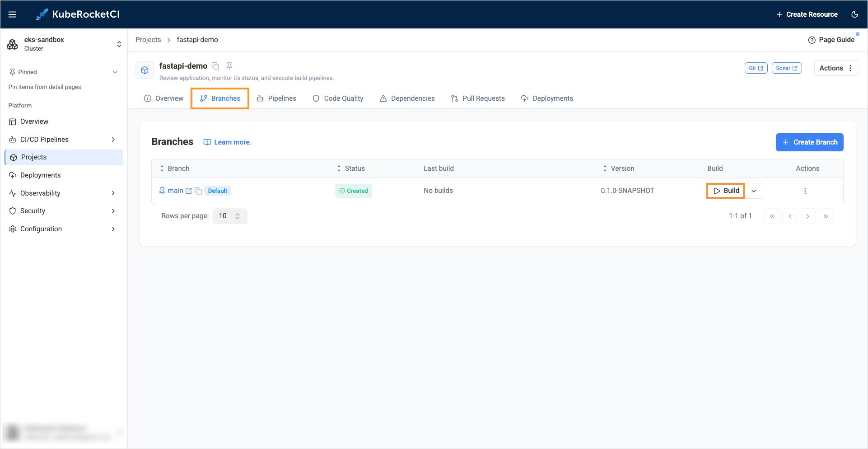This screenshot has height=449, width=868.
Task: Open the hamburger navigation menu
Action: pos(12,14)
